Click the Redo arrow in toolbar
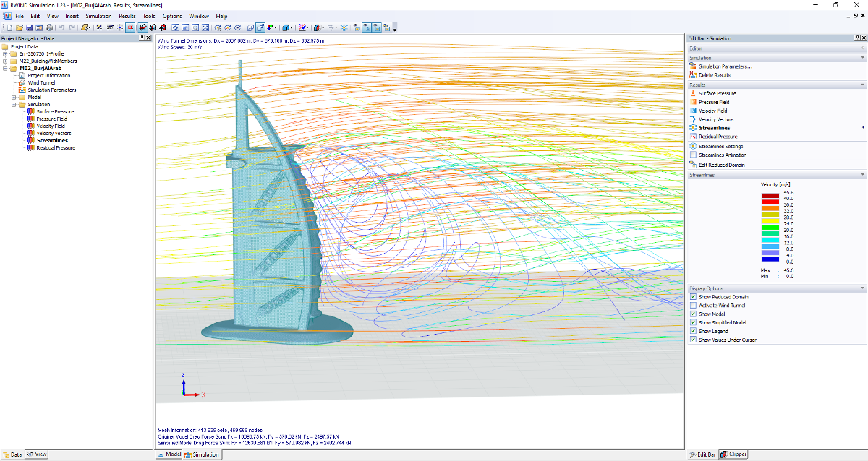 72,27
